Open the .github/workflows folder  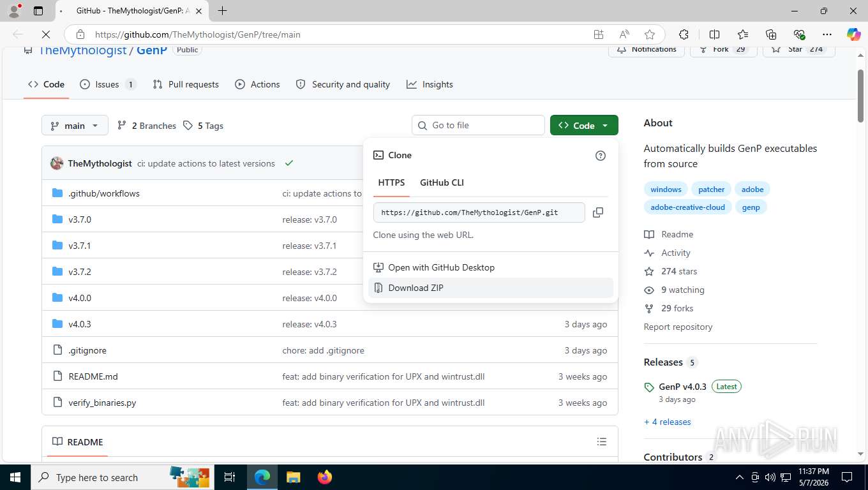(x=104, y=193)
